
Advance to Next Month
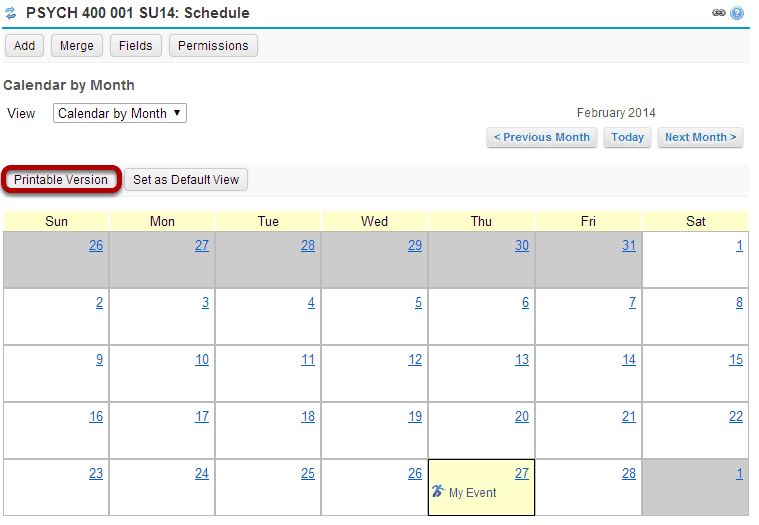[700, 137]
